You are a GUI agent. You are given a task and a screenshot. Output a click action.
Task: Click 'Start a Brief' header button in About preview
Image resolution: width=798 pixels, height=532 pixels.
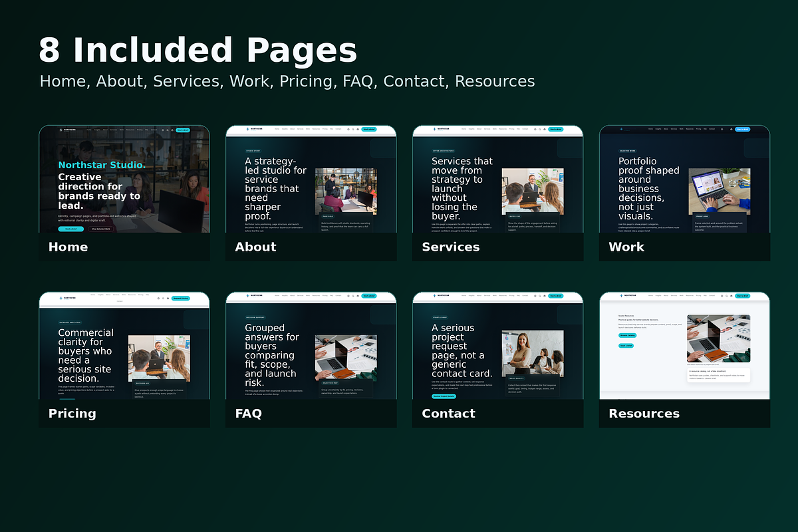point(368,130)
